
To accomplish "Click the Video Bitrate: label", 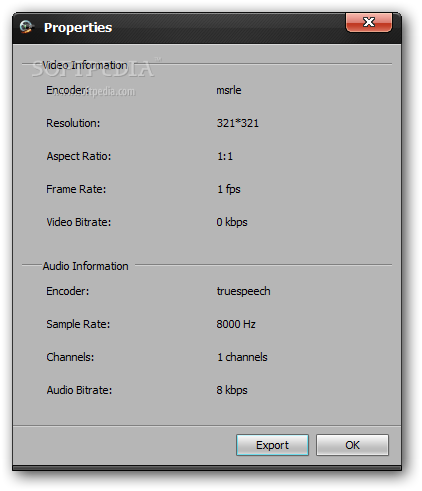I will [x=79, y=222].
